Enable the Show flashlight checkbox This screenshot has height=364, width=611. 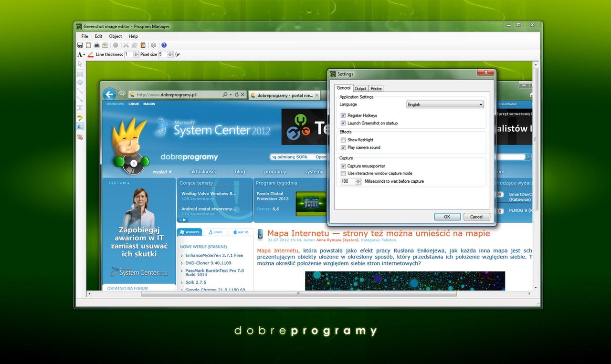[343, 140]
